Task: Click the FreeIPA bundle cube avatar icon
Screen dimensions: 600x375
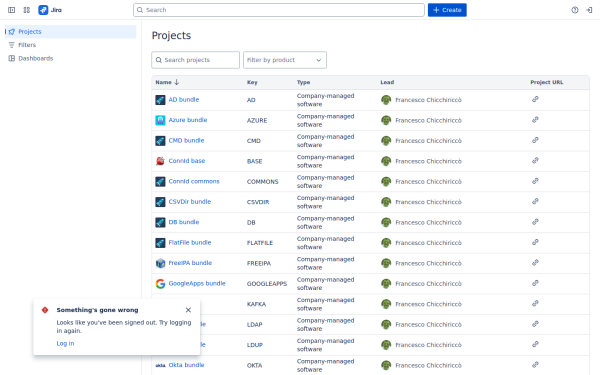Action: click(160, 263)
